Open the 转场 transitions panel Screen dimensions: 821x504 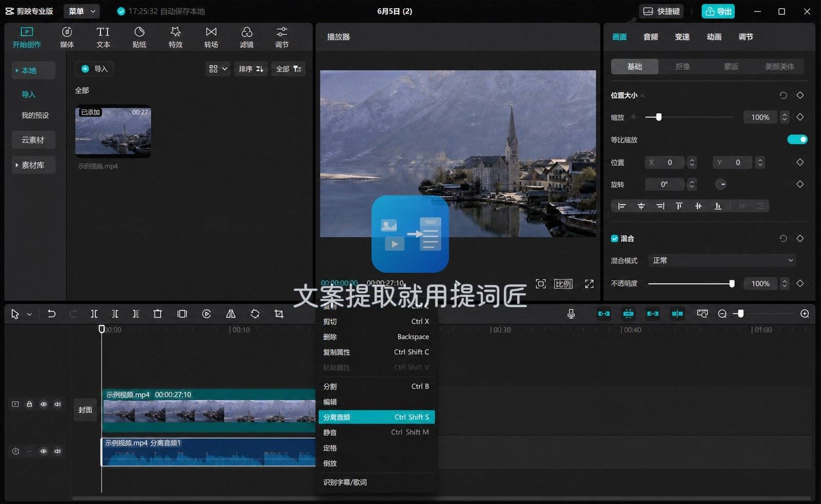tap(211, 37)
